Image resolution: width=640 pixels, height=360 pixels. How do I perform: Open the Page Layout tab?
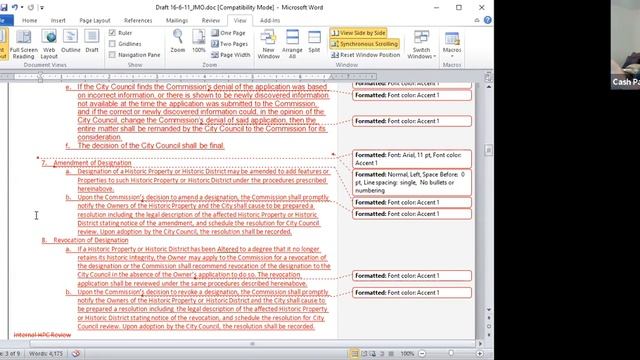click(x=95, y=20)
